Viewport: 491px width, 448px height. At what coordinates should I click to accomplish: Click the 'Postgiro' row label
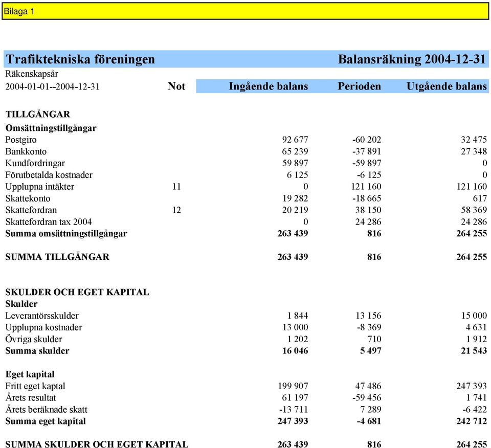(21, 140)
